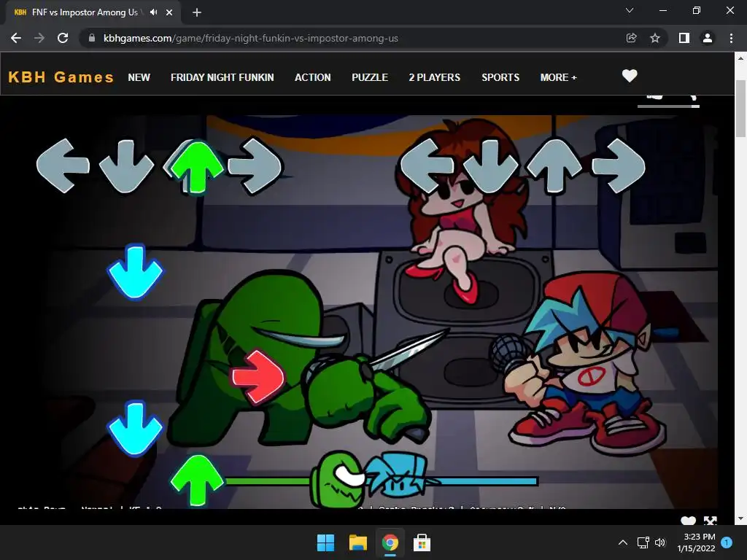Close the FNF vs Impostor Among Us tab
Image resolution: width=747 pixels, height=560 pixels.
click(169, 12)
